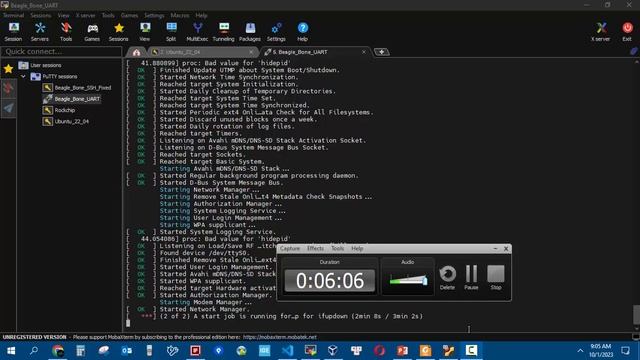This screenshot has height=360, width=640.
Task: Open the Servers toolbar icon
Action: click(x=40, y=32)
